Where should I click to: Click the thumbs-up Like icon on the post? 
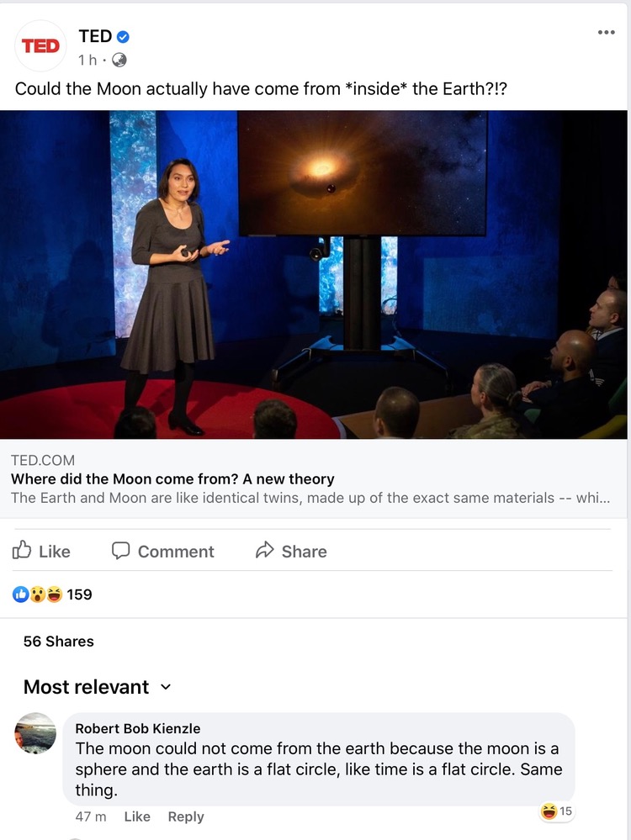pos(21,550)
